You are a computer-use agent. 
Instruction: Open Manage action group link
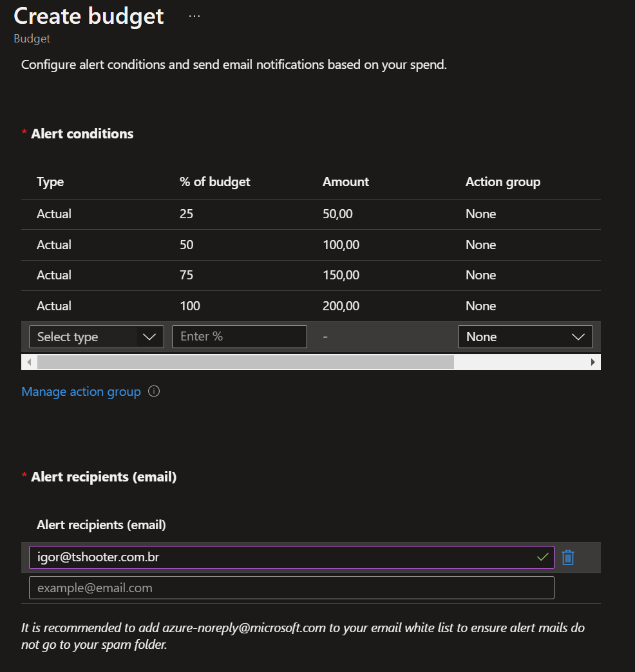(x=81, y=392)
